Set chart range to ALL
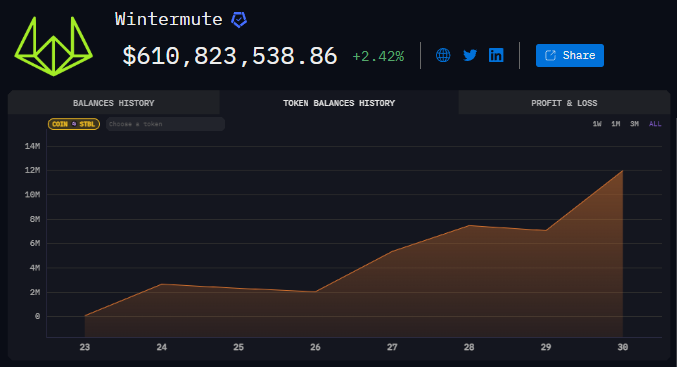Screen dimensions: 677x367 (x=655, y=124)
